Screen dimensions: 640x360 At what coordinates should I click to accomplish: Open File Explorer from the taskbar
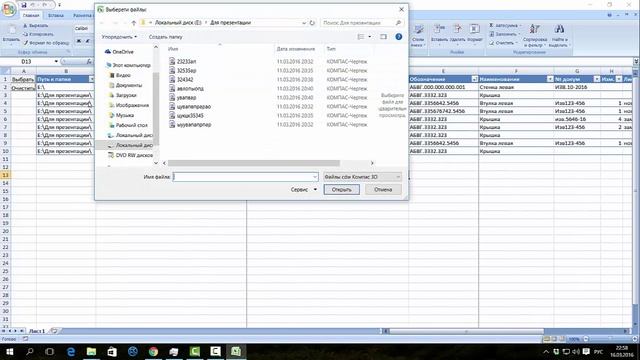coord(91,351)
